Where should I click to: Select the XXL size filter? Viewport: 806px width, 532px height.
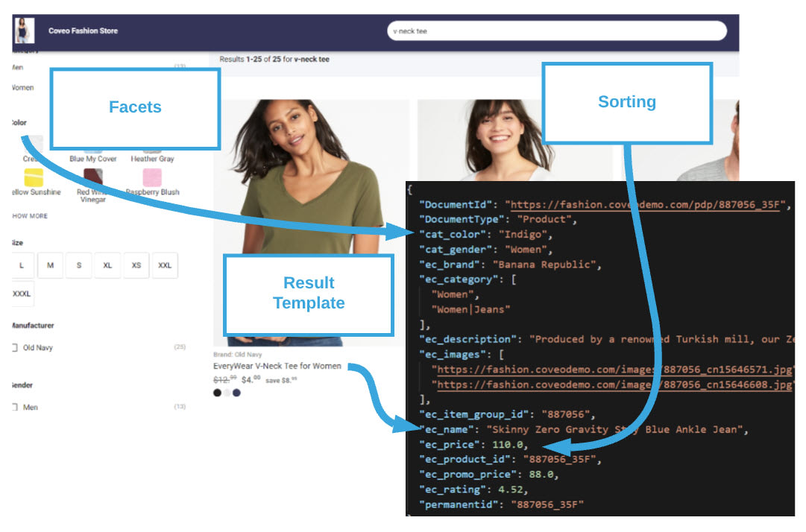(x=164, y=265)
